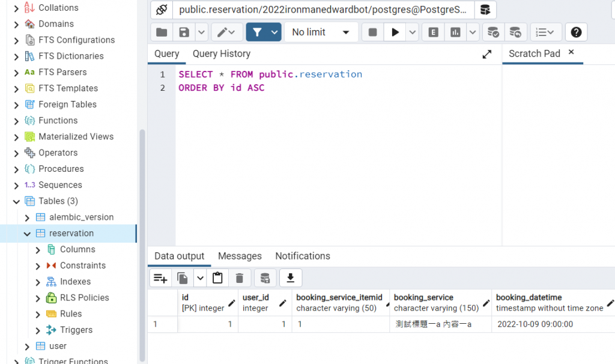The width and height of the screenshot is (615, 364).
Task: Select Procedures in the tree
Action: [x=61, y=169]
